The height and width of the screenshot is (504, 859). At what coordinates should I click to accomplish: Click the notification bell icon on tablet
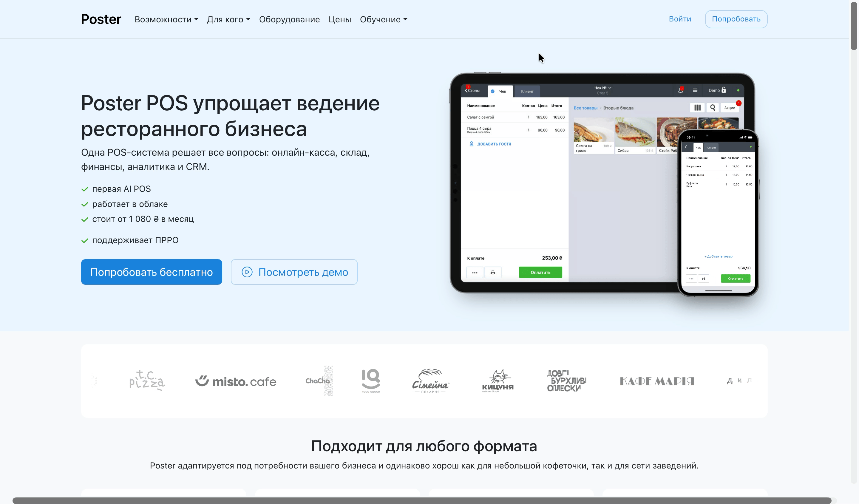pos(680,90)
